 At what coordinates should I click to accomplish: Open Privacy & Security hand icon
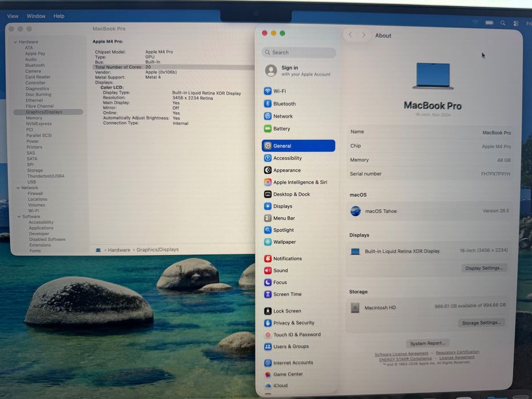pos(267,323)
